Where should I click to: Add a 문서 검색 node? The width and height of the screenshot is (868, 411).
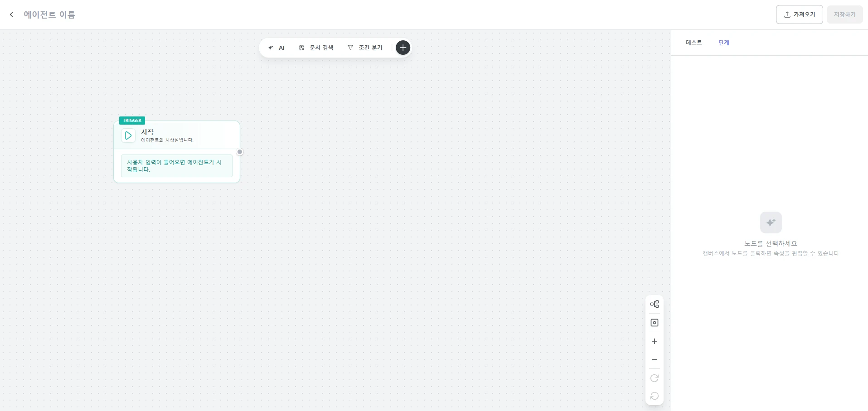pyautogui.click(x=316, y=48)
